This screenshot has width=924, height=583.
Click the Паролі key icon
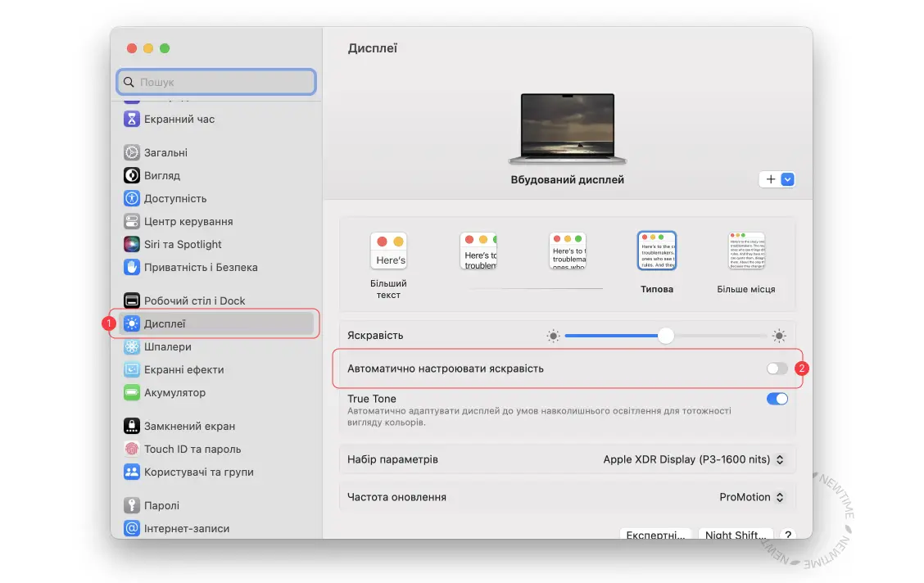[x=131, y=506]
